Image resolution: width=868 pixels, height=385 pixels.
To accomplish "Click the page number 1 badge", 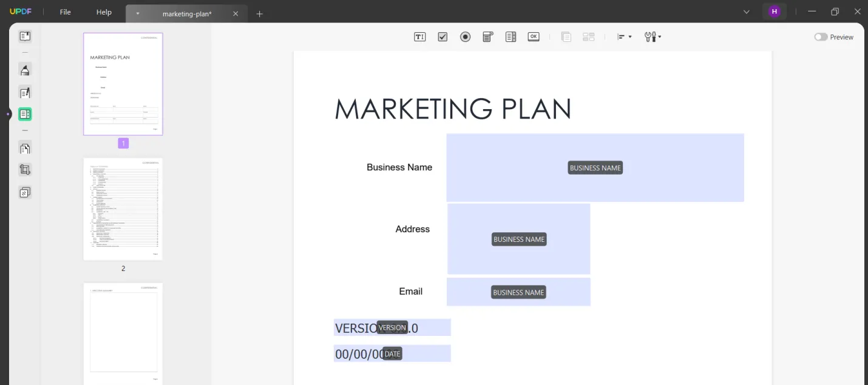I will [x=123, y=144].
